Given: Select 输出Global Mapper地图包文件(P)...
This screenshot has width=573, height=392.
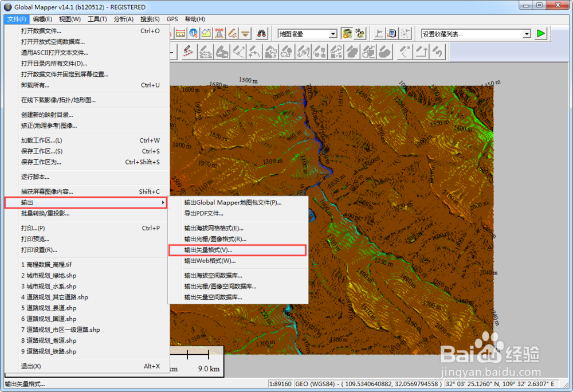Looking at the screenshot, I should (x=238, y=203).
